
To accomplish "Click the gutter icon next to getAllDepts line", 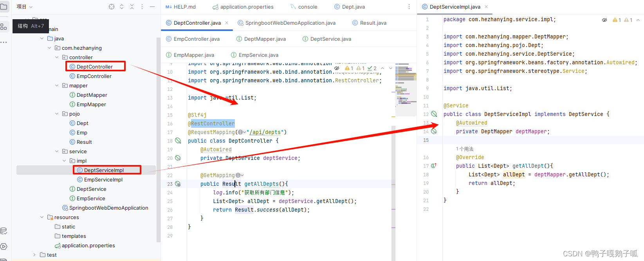I will pos(178,184).
